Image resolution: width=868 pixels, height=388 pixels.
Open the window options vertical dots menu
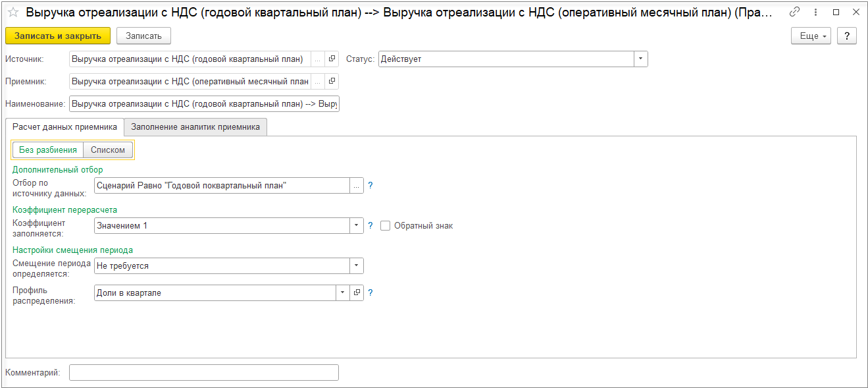(815, 12)
